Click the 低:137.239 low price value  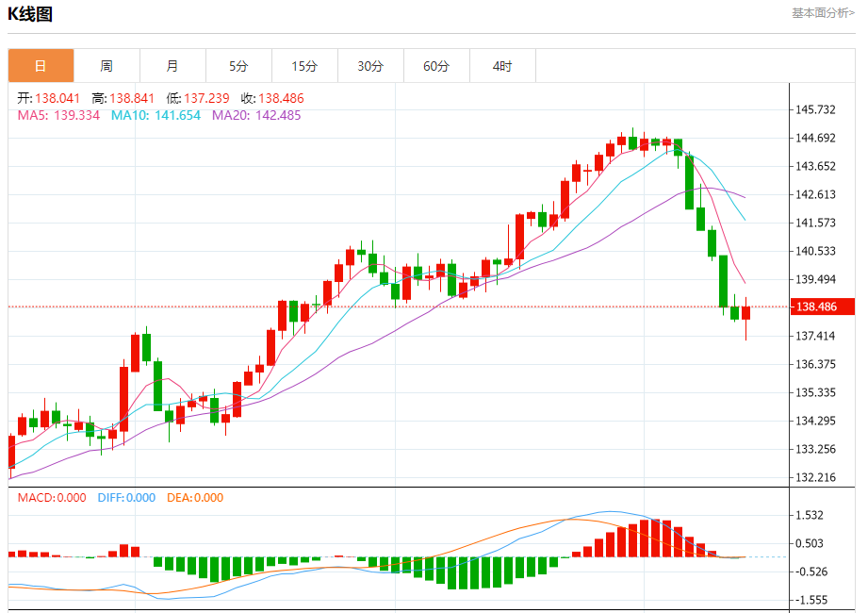(x=198, y=99)
